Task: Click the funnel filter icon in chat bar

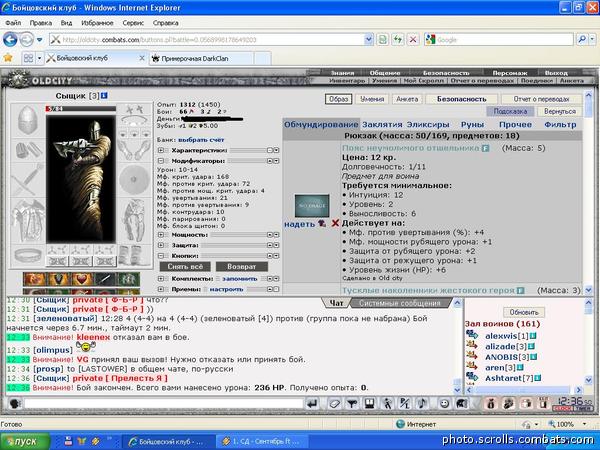Action: click(352, 403)
